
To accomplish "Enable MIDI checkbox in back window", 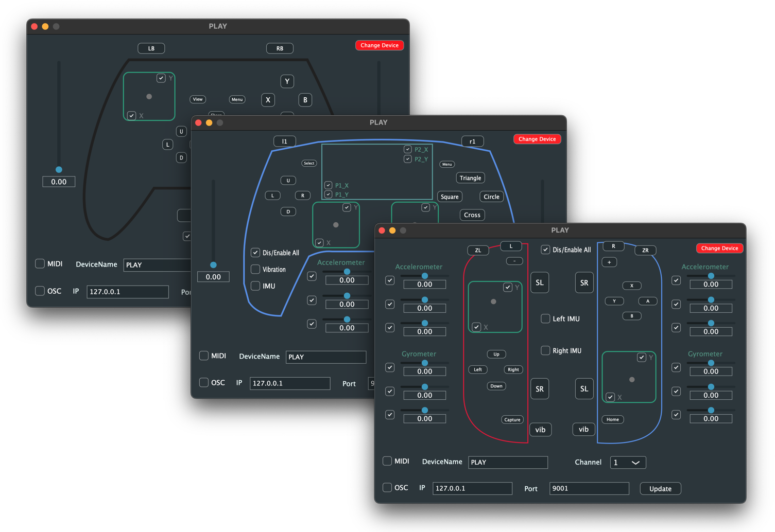I will click(x=40, y=264).
